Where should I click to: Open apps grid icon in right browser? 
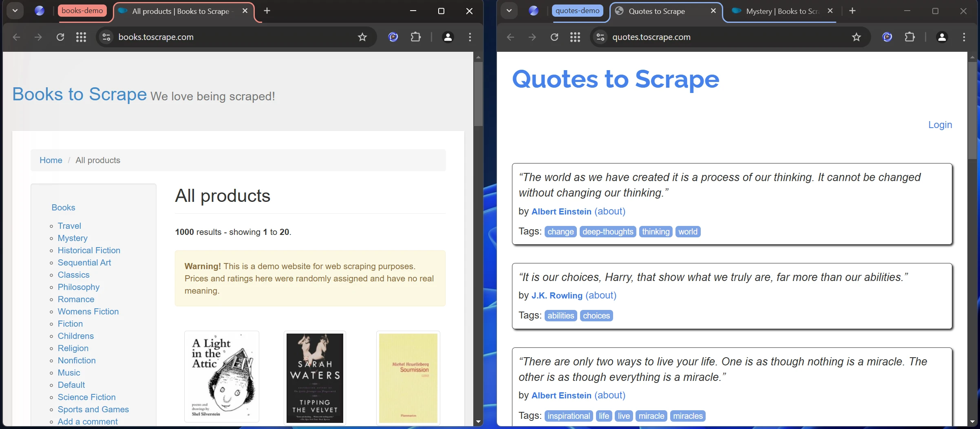pyautogui.click(x=575, y=37)
